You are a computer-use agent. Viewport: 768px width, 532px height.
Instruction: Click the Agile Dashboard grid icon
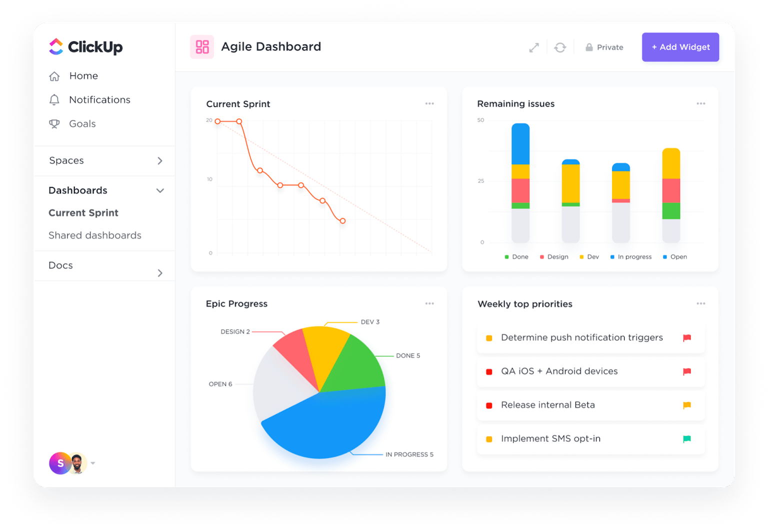tap(202, 46)
